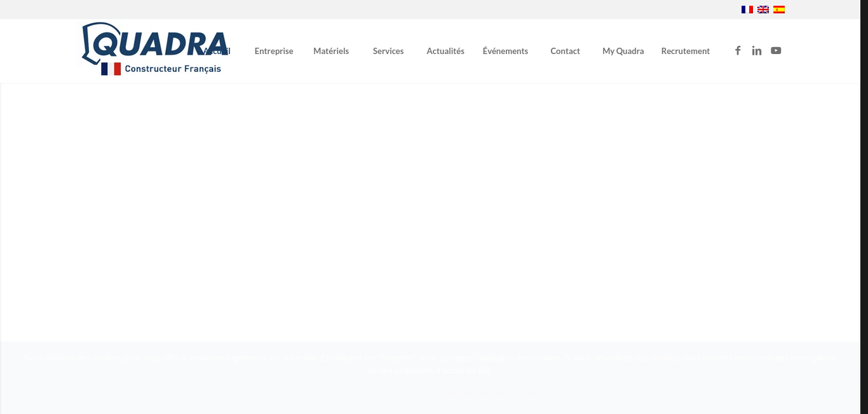
Task: Switch site language to French flag
Action: point(747,10)
